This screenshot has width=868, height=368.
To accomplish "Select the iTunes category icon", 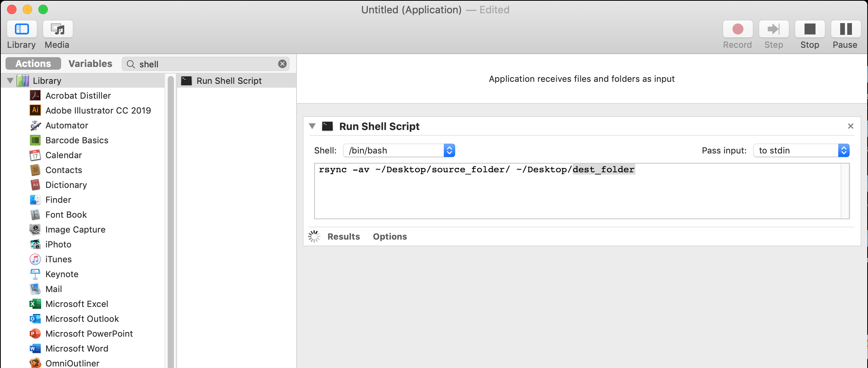I will pos(35,259).
